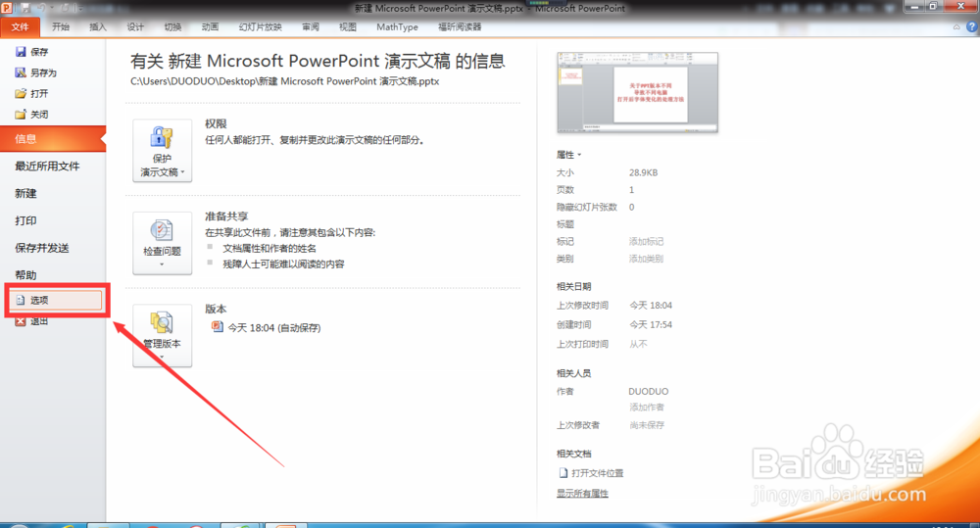Click the file size value 28.9KB
Viewport: 980px width, 528px height.
[x=643, y=172]
